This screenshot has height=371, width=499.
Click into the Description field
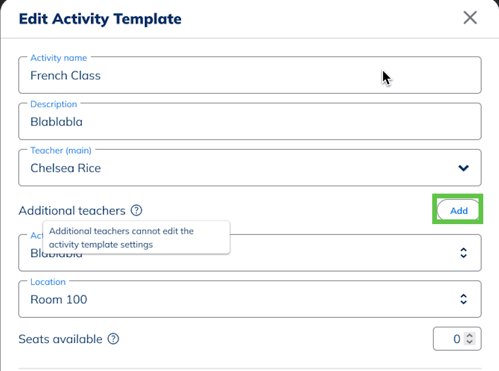click(x=250, y=121)
